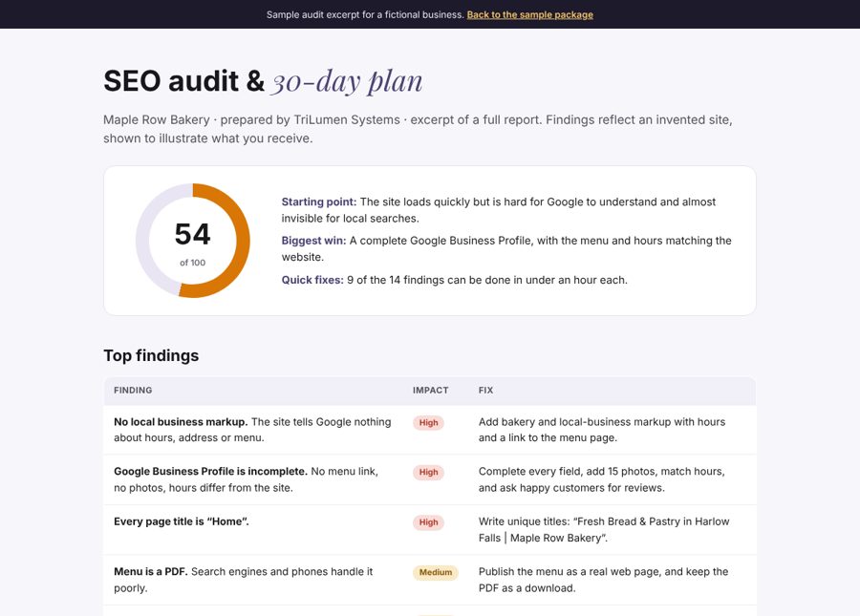Select the 'Menu is a PDF.' finding
This screenshot has width=860, height=616.
(x=151, y=572)
